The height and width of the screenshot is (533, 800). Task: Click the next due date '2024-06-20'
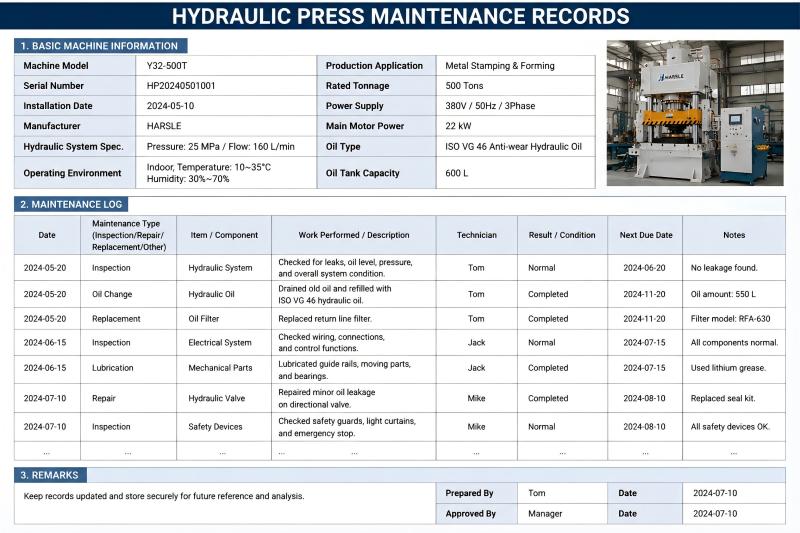click(x=644, y=268)
